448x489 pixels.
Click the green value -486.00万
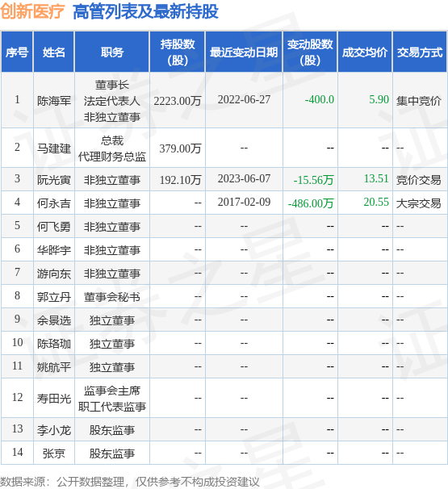click(x=311, y=203)
